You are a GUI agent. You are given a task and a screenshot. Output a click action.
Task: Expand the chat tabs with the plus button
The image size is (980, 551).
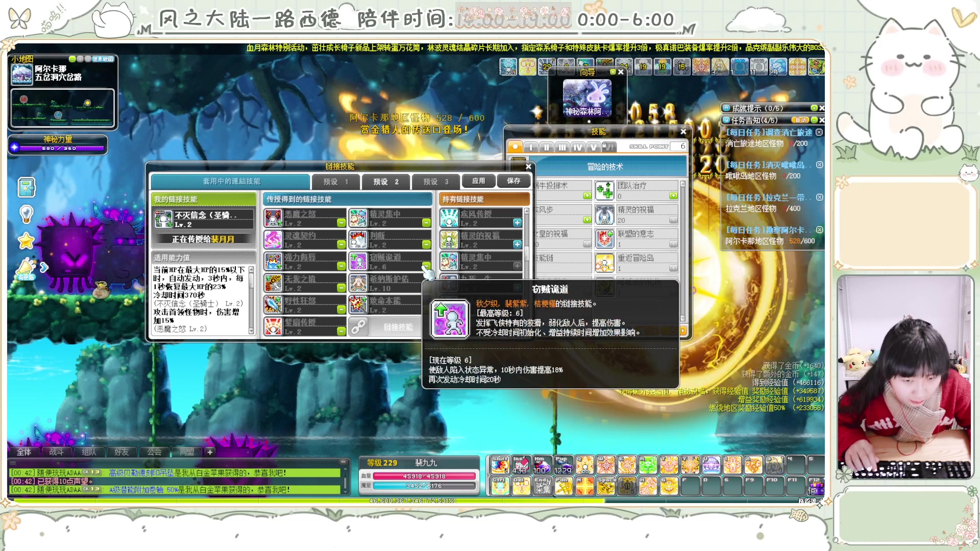(x=210, y=452)
